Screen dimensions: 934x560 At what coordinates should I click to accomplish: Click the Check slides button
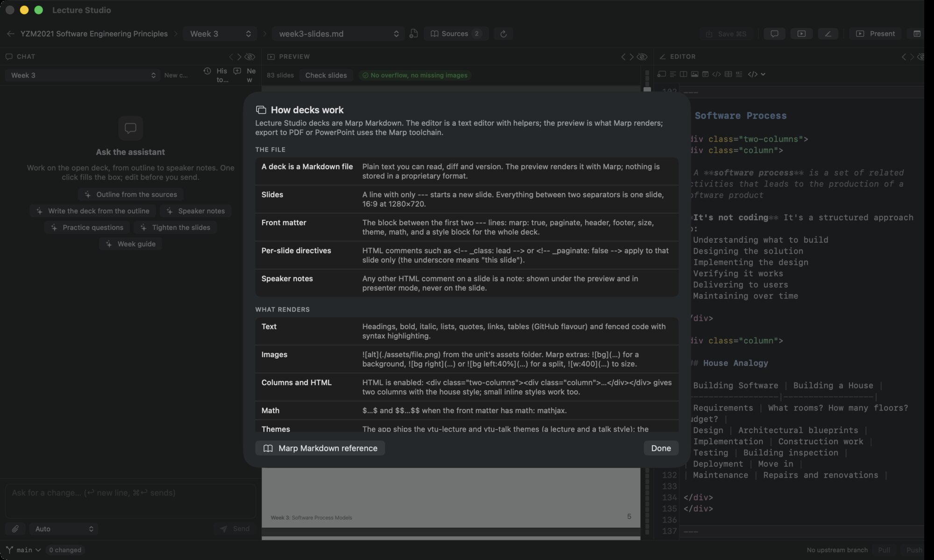pyautogui.click(x=326, y=75)
